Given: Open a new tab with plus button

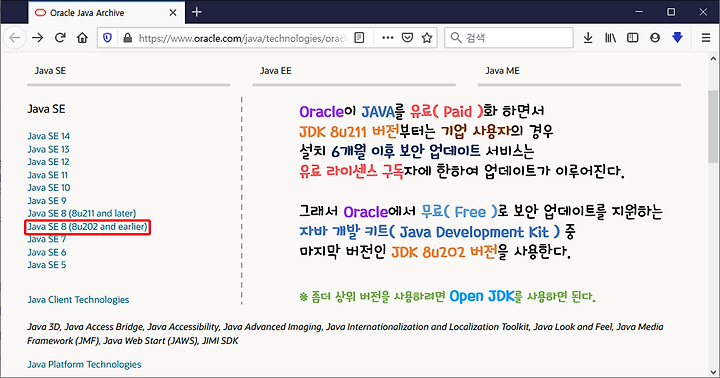Looking at the screenshot, I should pos(197,12).
